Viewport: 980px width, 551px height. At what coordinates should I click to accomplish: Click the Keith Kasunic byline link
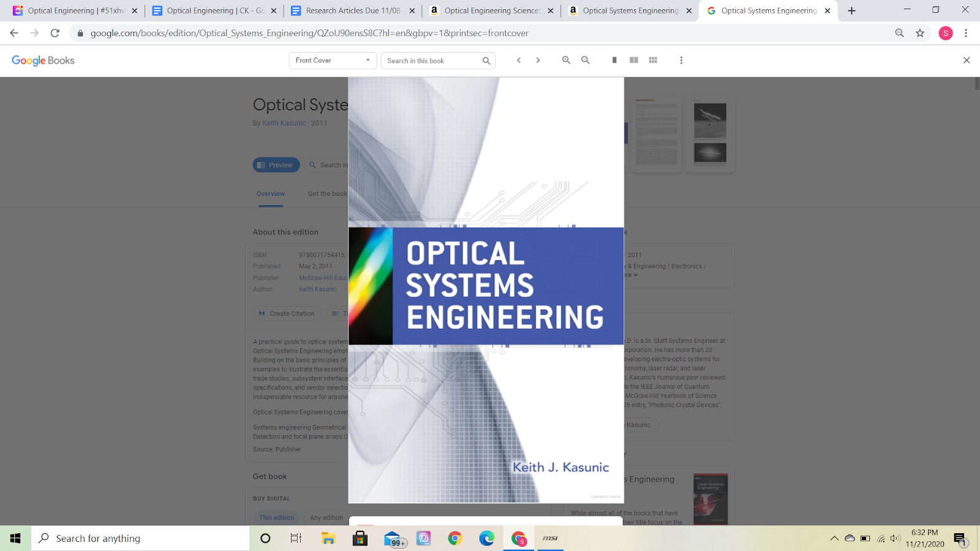[x=284, y=123]
